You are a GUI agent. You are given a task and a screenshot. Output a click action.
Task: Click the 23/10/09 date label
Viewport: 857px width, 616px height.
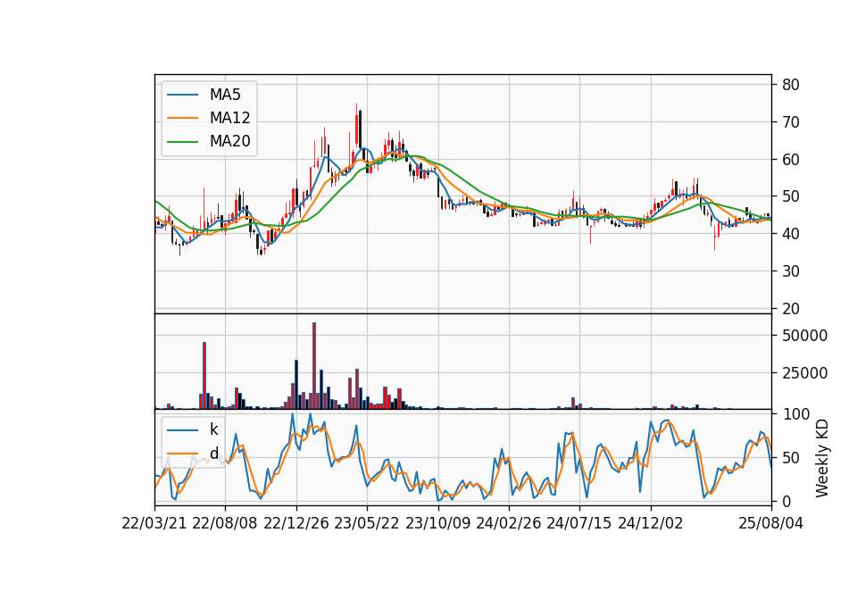tap(437, 523)
